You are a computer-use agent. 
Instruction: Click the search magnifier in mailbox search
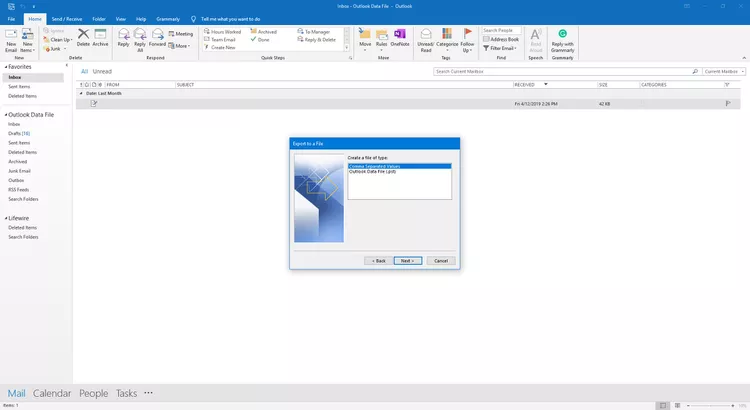[x=695, y=71]
